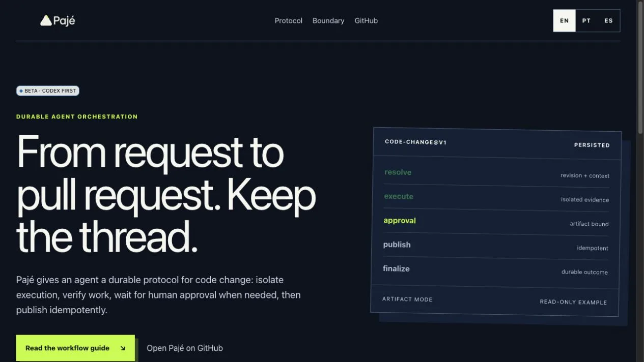Click the Pajé brand name text

tap(64, 21)
